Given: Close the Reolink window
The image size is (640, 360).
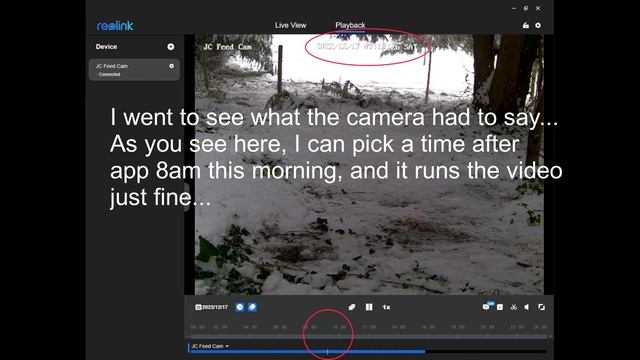Looking at the screenshot, I should tap(538, 8).
